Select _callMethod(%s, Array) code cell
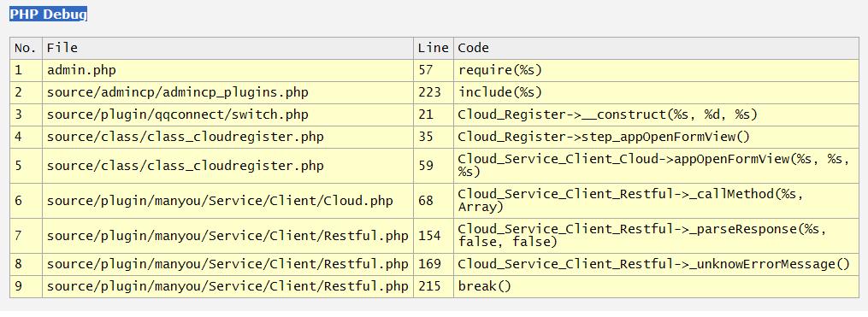The height and width of the screenshot is (317, 868). point(656,201)
